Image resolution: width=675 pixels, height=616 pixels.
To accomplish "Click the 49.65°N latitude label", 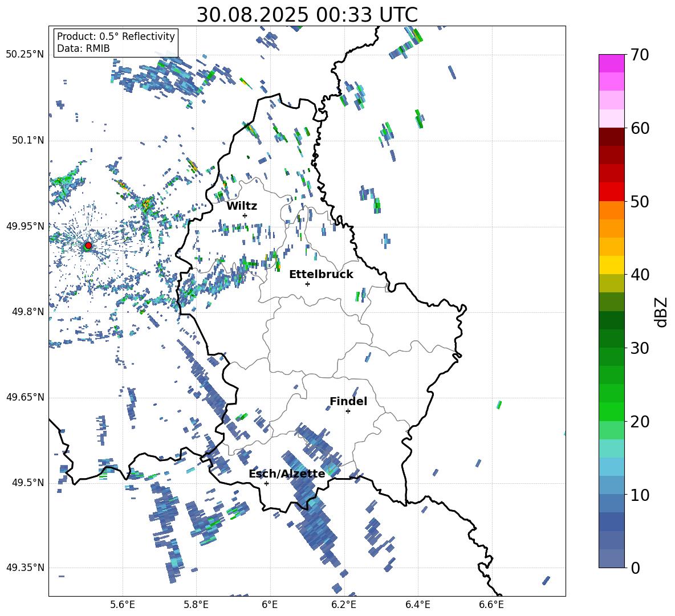I will click(x=25, y=397).
